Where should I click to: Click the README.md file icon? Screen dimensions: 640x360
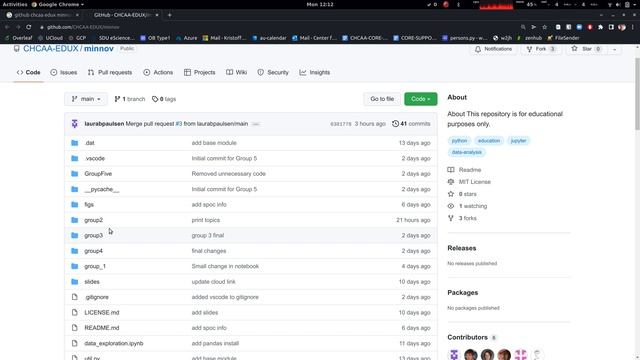point(74,328)
